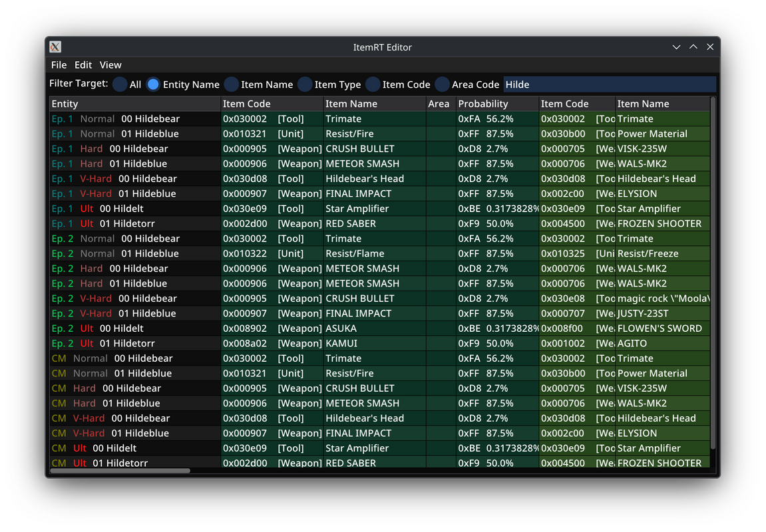Click item code 0x010325 cell

(577, 254)
